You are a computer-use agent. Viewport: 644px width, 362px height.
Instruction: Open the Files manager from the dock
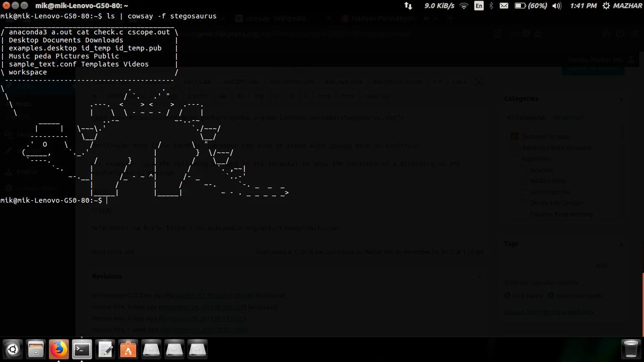(36, 350)
